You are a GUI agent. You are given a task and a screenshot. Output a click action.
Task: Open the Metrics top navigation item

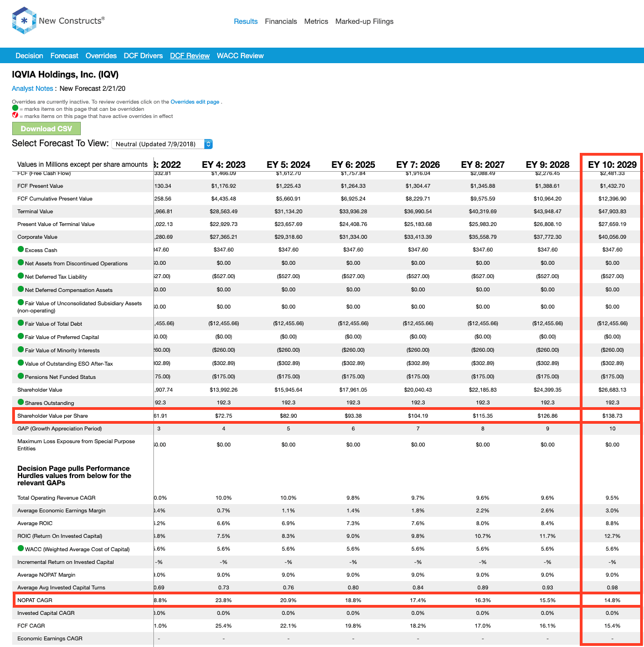click(316, 22)
